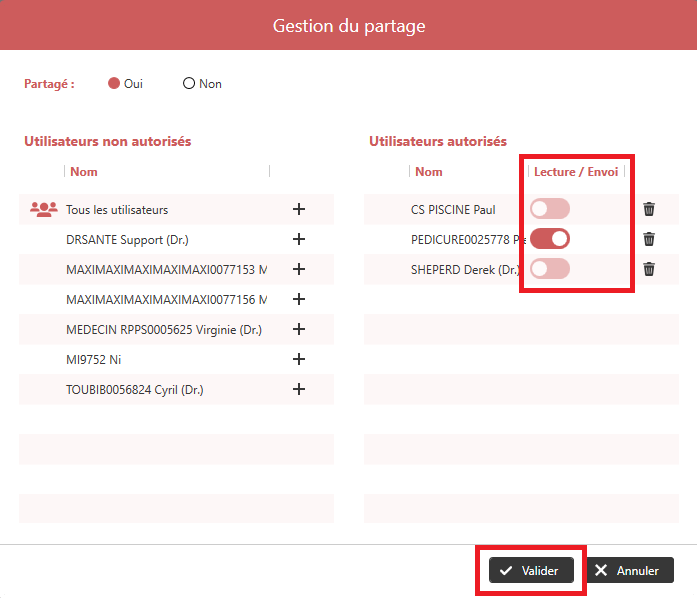697x598 pixels.
Task: Select the Non radio button
Action: pyautogui.click(x=189, y=84)
